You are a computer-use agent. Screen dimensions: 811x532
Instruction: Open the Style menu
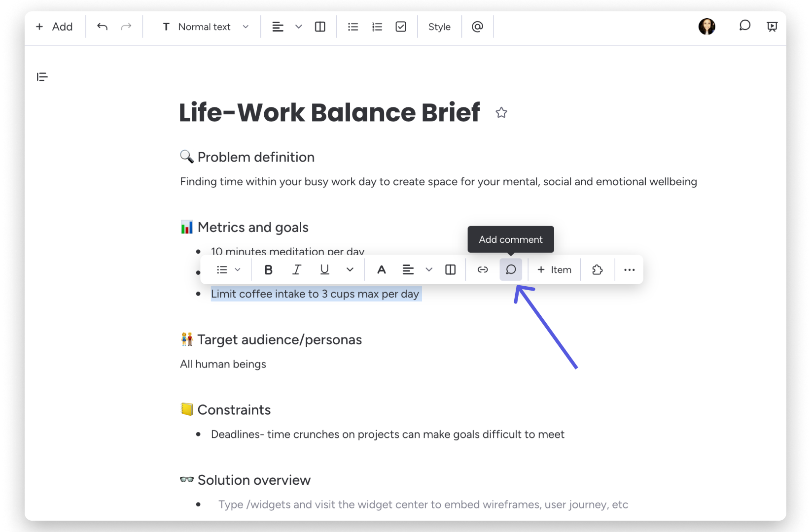(x=439, y=27)
